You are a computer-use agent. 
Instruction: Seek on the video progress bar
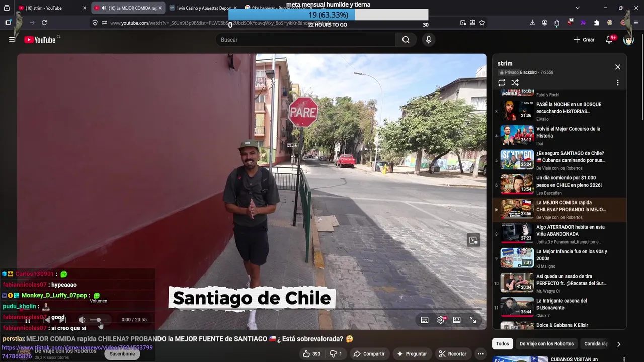(x=252, y=309)
